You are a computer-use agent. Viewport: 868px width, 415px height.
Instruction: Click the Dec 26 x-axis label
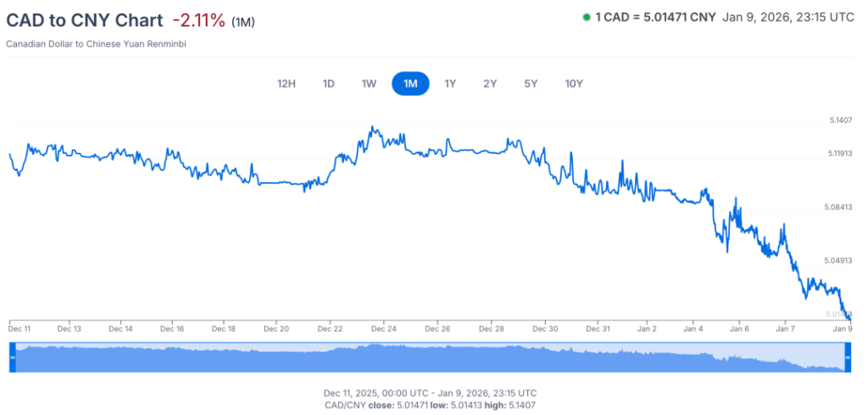coord(437,329)
